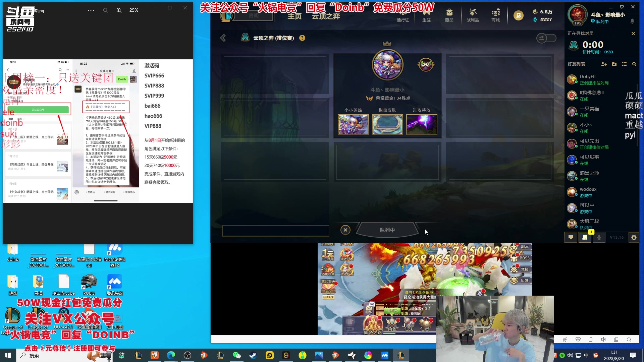Search friends with the magnifier icon
The width and height of the screenshot is (644, 362).
point(634,64)
